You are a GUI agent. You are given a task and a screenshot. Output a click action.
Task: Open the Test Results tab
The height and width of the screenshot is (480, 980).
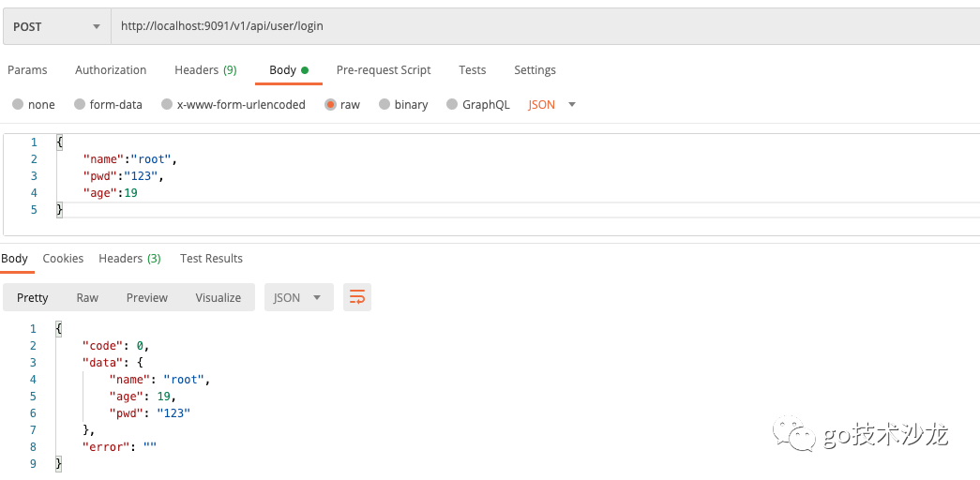coord(211,258)
